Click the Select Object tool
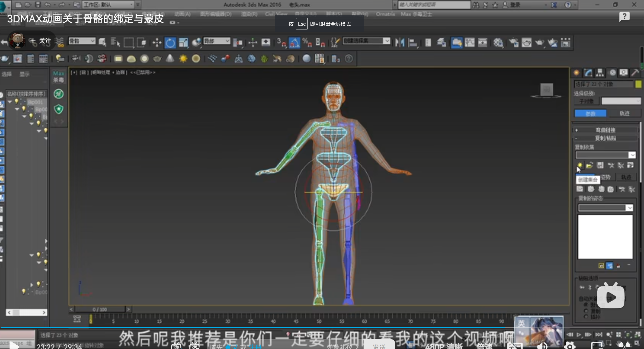The image size is (644, 349). tap(102, 42)
